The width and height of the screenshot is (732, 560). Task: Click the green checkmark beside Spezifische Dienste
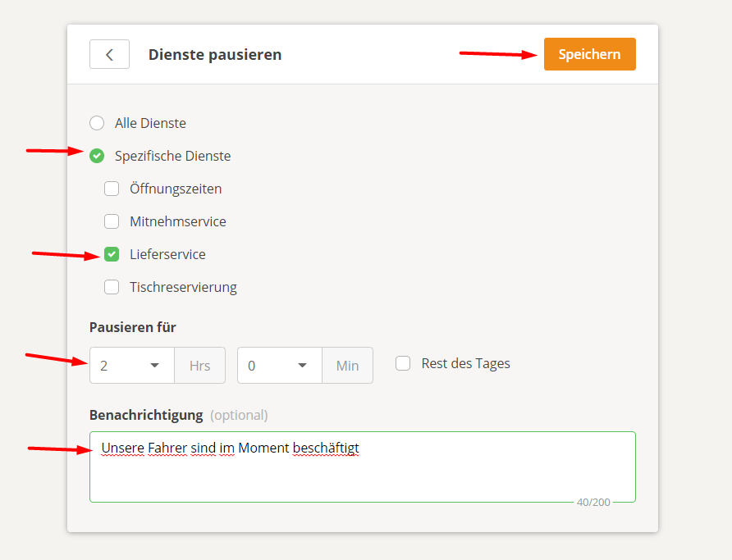click(x=97, y=156)
